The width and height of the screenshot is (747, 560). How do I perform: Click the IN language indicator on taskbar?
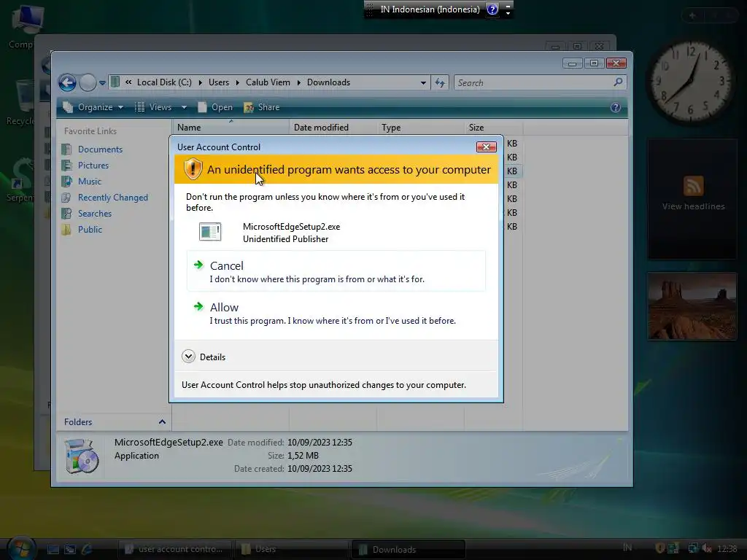pyautogui.click(x=627, y=548)
